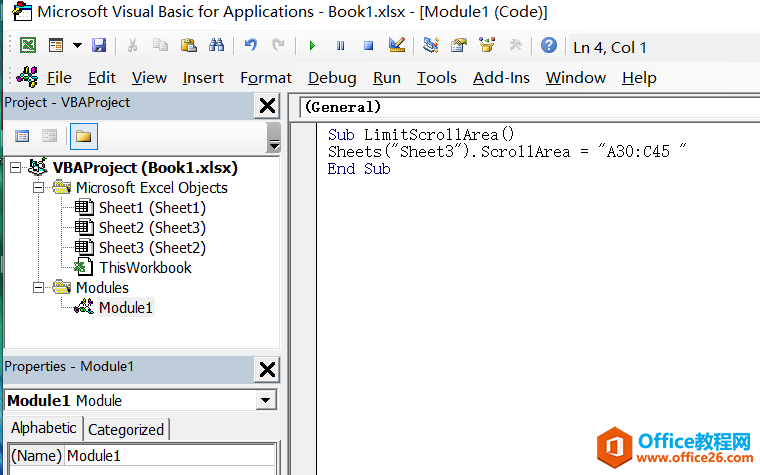Click the Cut scissors icon
Viewport: 760px width, 475px height.
pos(132,46)
